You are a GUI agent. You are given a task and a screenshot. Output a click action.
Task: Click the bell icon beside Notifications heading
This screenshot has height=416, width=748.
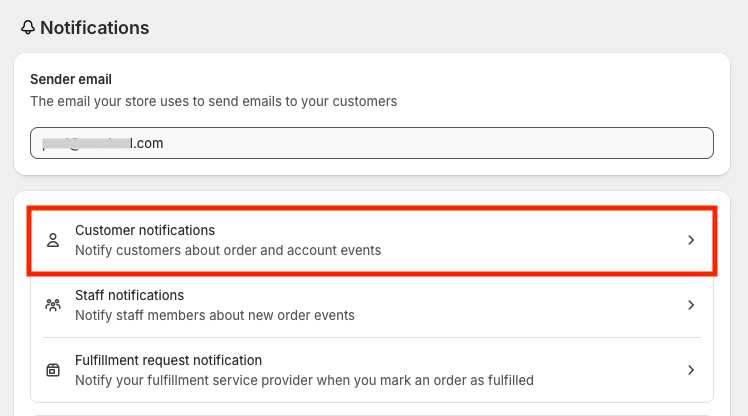28,28
